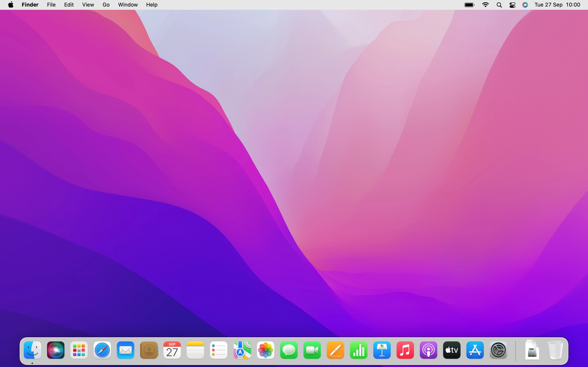Open Keynote from the Dock
Image resolution: width=588 pixels, height=367 pixels.
tap(382, 350)
